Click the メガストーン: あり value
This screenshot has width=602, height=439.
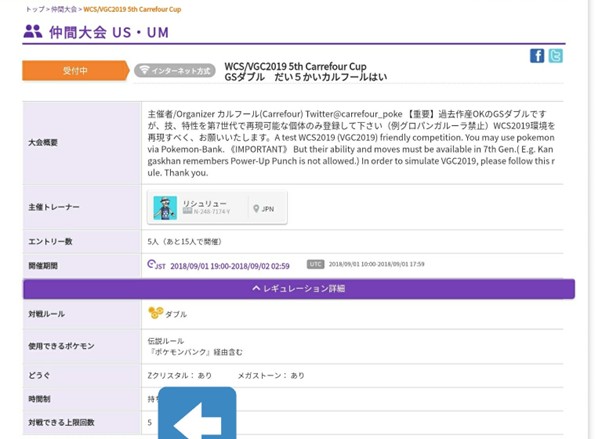click(271, 375)
